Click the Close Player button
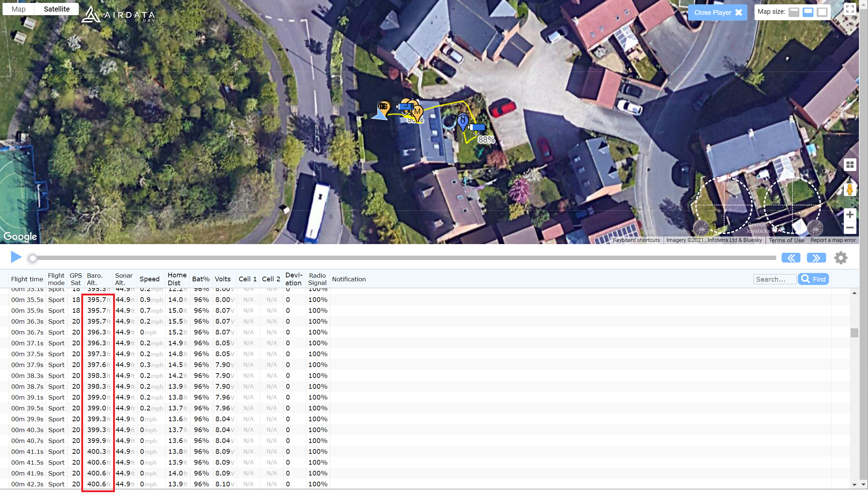 717,13
